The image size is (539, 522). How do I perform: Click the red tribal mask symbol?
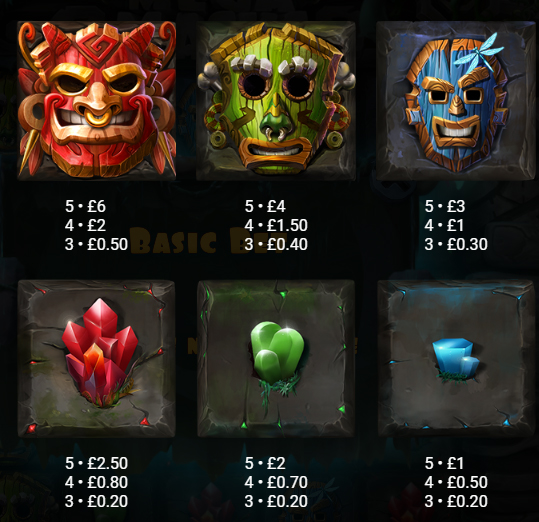click(x=97, y=100)
